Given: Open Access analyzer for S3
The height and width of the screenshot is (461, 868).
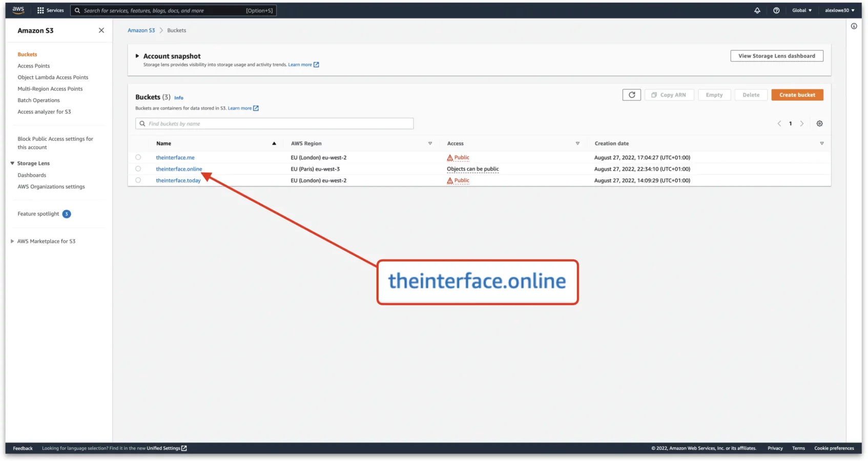Looking at the screenshot, I should coord(44,112).
